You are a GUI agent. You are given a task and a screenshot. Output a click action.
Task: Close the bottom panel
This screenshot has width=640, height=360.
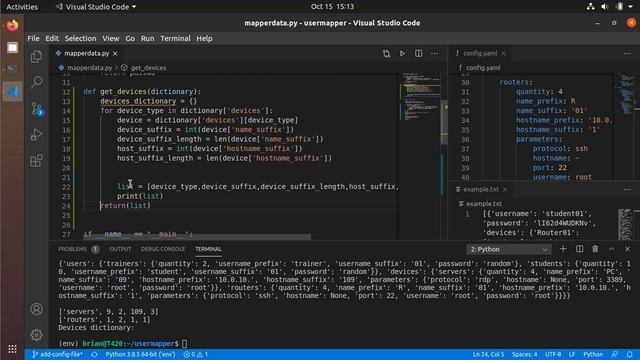[x=627, y=249]
